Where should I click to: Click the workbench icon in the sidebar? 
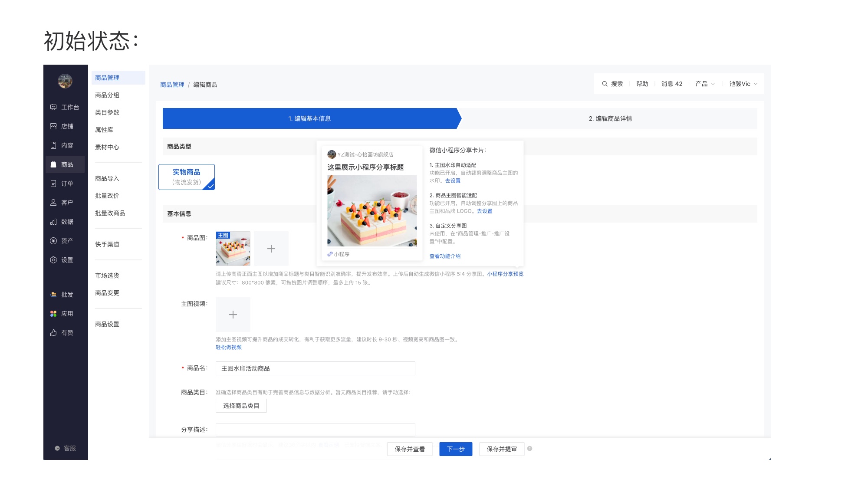53,107
